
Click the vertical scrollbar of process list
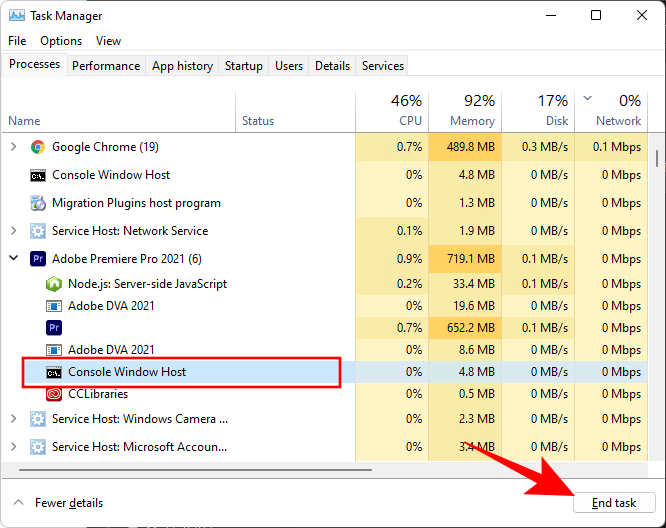(657, 159)
